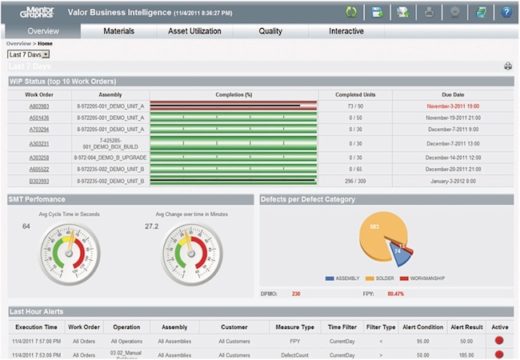Image resolution: width=520 pixels, height=360 pixels.
Task: Click the red completion bar in first work order row
Action: [233, 106]
